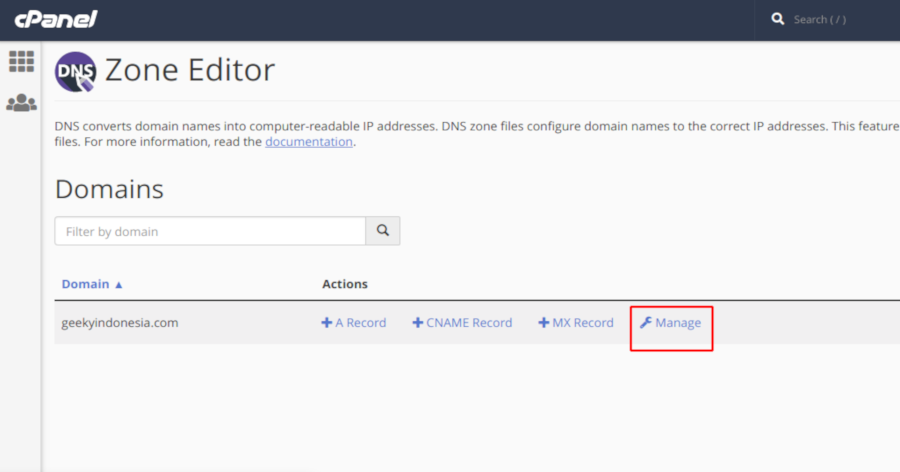The width and height of the screenshot is (900, 472).
Task: Add a CNAME Record for geekyindonesia.com
Action: coord(462,323)
